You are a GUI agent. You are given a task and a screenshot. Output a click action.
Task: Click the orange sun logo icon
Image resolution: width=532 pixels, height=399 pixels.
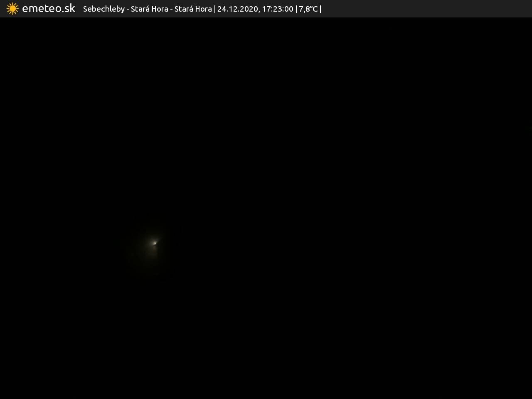(x=12, y=9)
